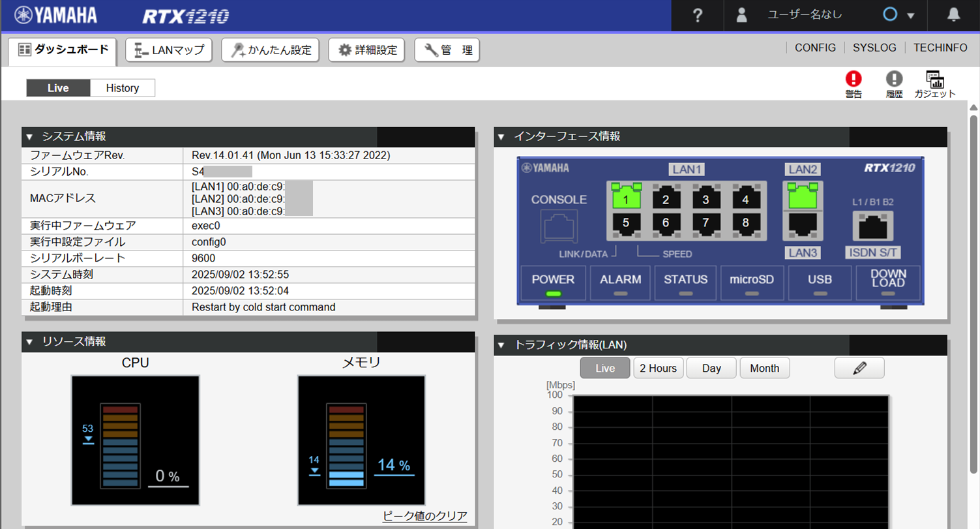980x529 pixels.
Task: Click the user silhouette icon
Action: click(741, 16)
